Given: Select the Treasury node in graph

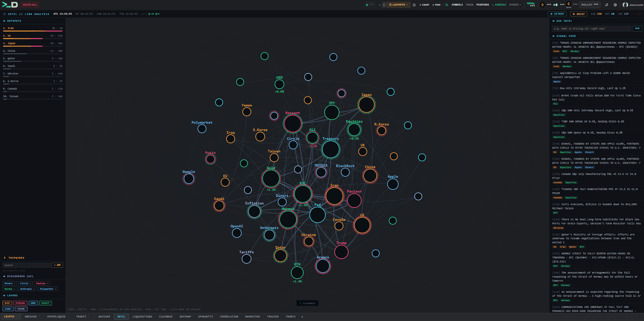Looking at the screenshot, I should pos(331,149).
